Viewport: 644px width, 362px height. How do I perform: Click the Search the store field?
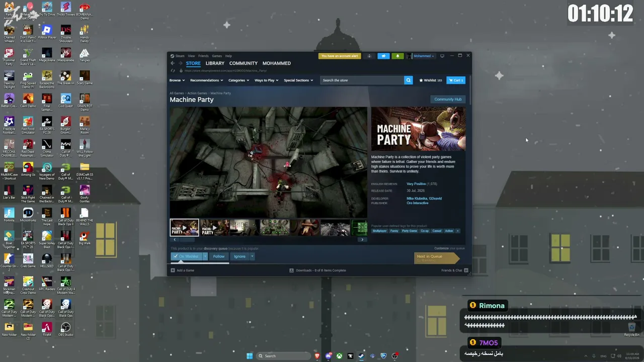[362, 80]
